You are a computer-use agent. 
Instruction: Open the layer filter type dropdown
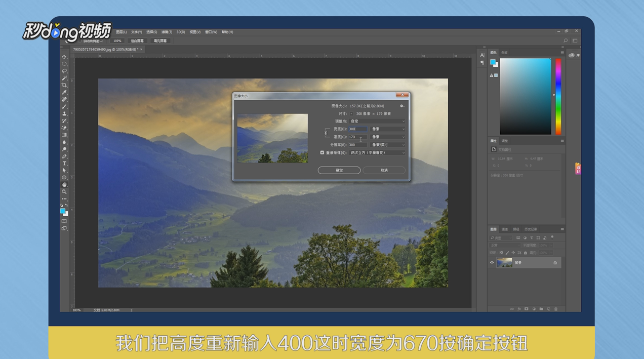[x=501, y=237]
